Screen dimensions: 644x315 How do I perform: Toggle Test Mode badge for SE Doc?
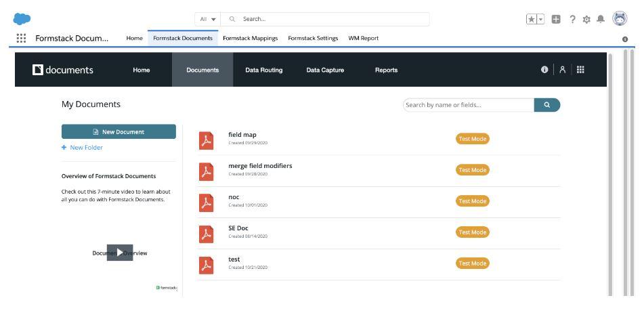(472, 232)
